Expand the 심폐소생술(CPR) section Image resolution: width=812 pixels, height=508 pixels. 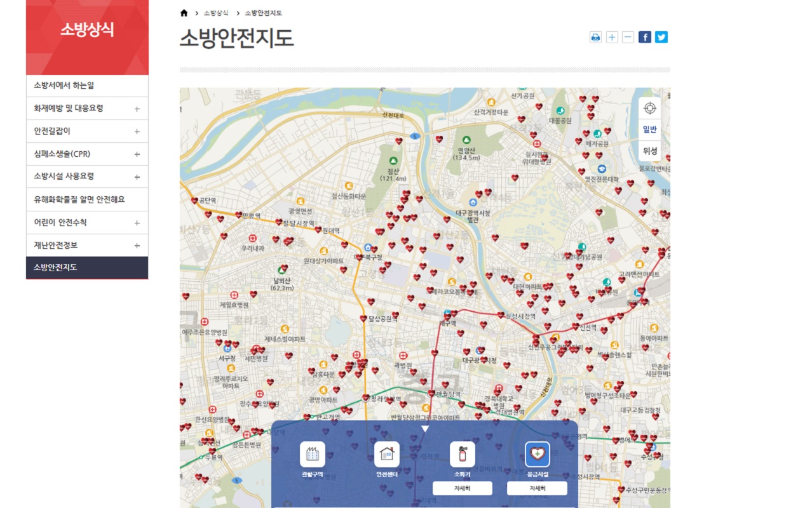click(x=87, y=154)
